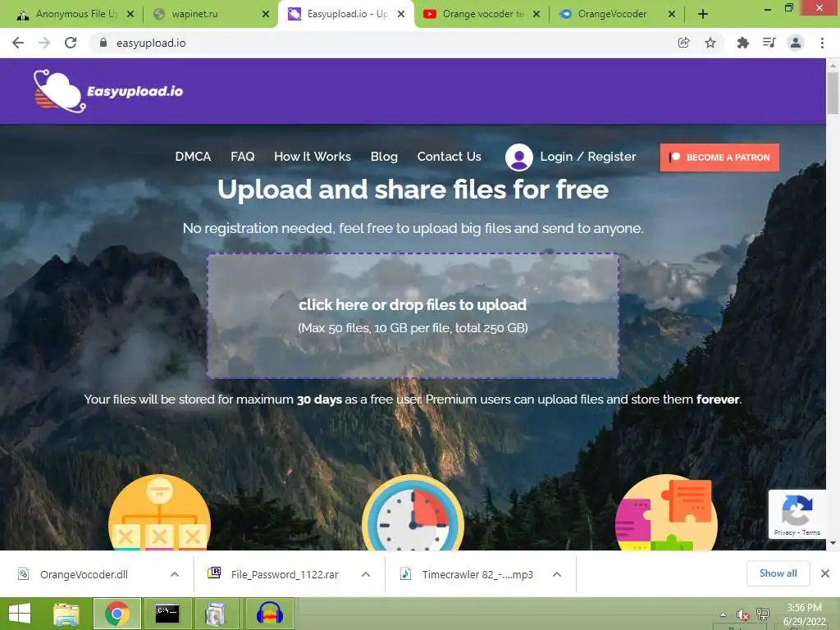Click the Timecrawler mp3 file icon
The height and width of the screenshot is (630, 840).
coord(405,573)
